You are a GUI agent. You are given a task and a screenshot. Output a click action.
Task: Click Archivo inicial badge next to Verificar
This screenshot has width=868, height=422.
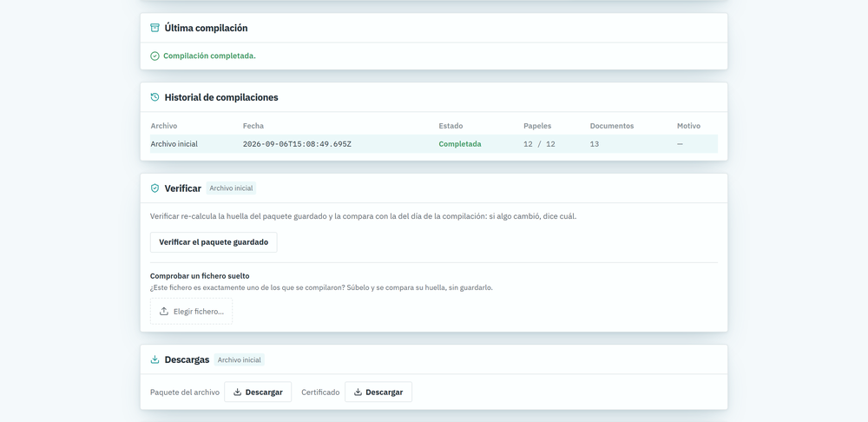pyautogui.click(x=232, y=188)
